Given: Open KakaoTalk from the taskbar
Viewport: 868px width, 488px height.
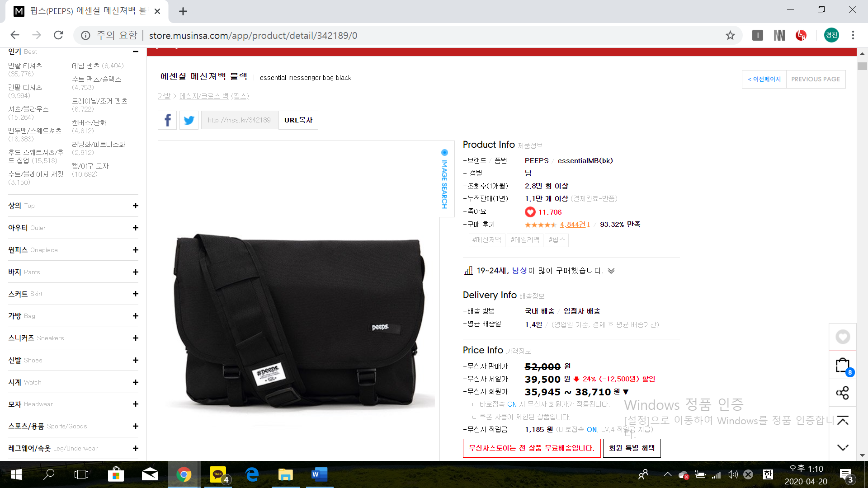Looking at the screenshot, I should (218, 474).
